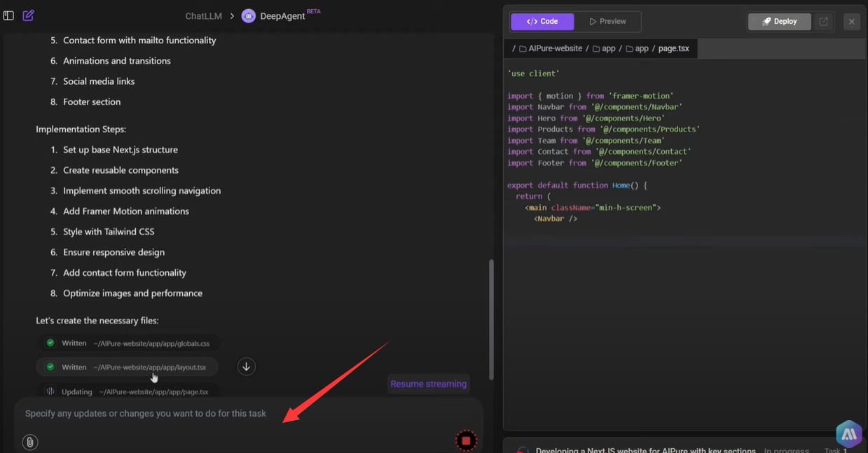Image resolution: width=868 pixels, height=453 pixels.
Task: Open AIPure-website folder in breadcrumb
Action: pos(550,48)
